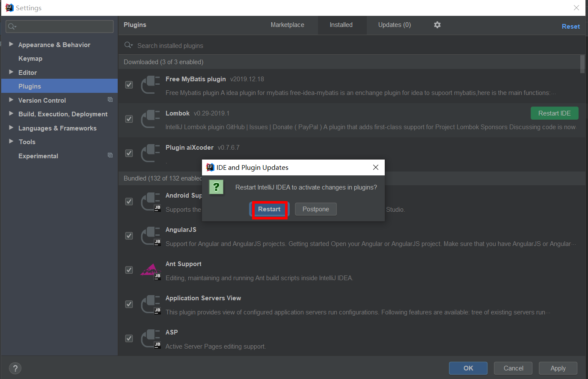588x379 pixels.
Task: Click the green Restart IDE button
Action: [x=554, y=113]
